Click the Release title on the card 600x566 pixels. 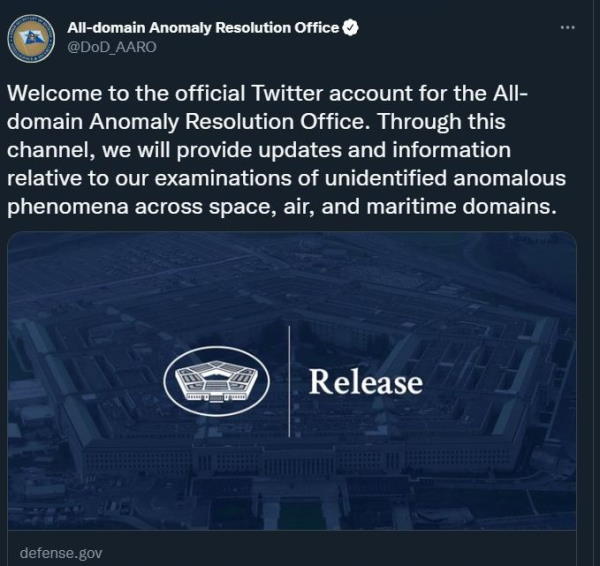point(366,382)
